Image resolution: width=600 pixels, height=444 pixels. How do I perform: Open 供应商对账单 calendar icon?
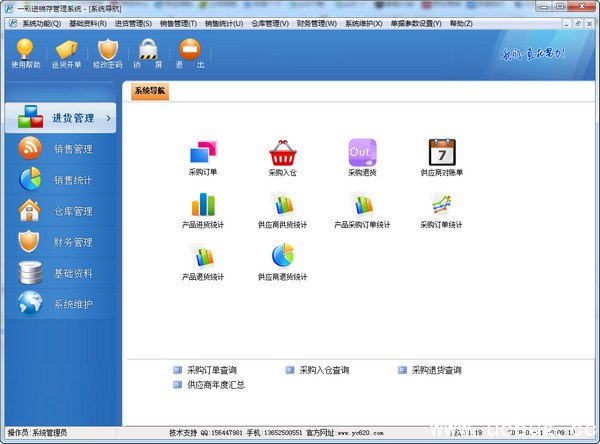click(x=442, y=153)
